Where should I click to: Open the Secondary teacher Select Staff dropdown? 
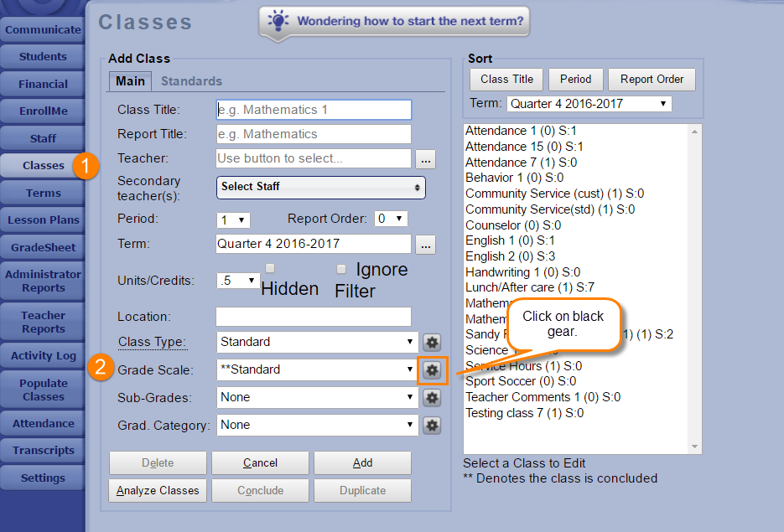pyautogui.click(x=320, y=187)
